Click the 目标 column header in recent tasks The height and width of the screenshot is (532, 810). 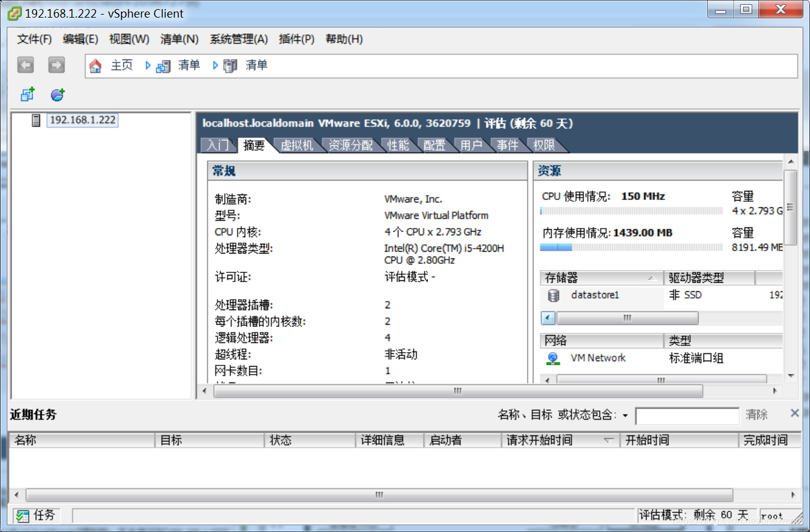pyautogui.click(x=210, y=440)
